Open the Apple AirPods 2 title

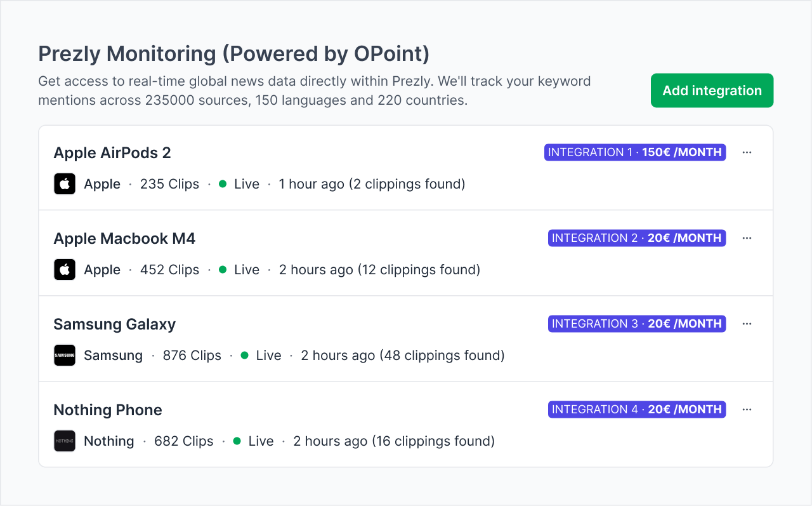click(x=112, y=153)
